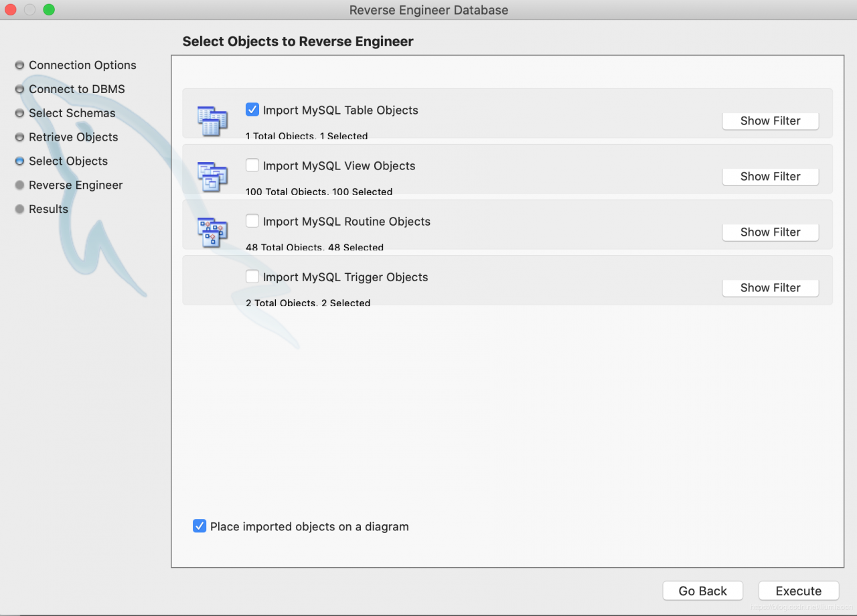857x616 pixels.
Task: Select the Select Schemas step
Action: [x=72, y=113]
